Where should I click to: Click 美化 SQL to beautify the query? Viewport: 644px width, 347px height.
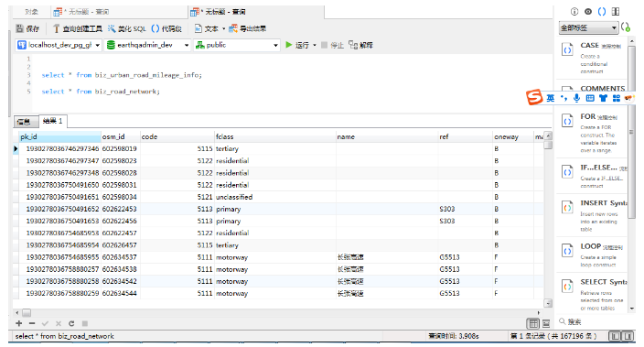tap(127, 28)
